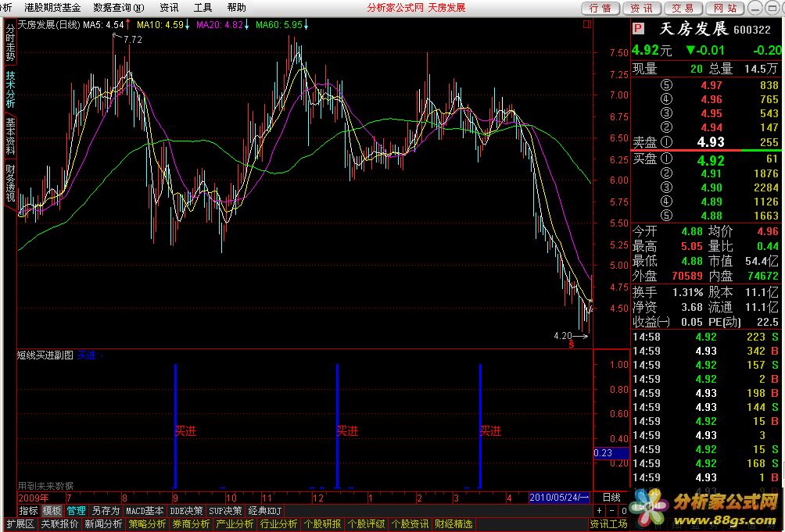Viewport: 785px width, 532px height.
Task: Click the highlighted date 2010/05/24/一
Action: 560,498
